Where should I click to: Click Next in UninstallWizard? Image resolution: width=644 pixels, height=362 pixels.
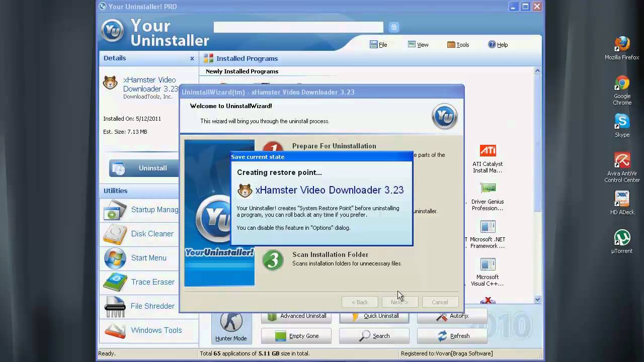tap(399, 302)
